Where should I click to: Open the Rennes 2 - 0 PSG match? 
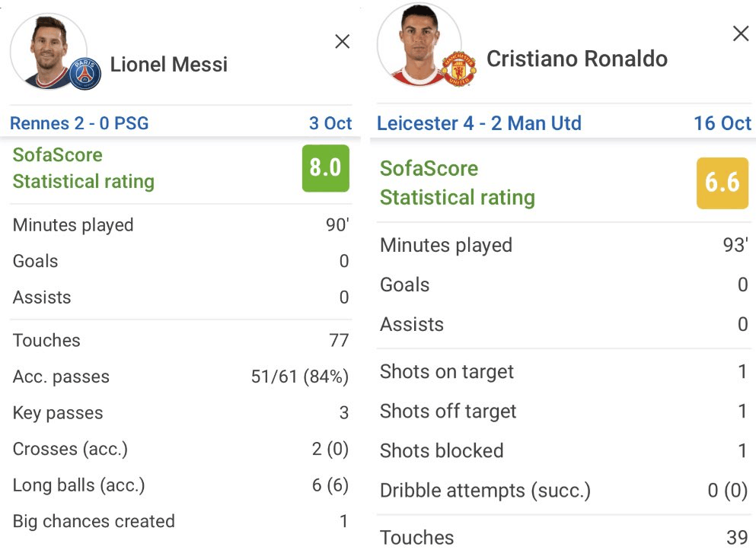point(79,123)
